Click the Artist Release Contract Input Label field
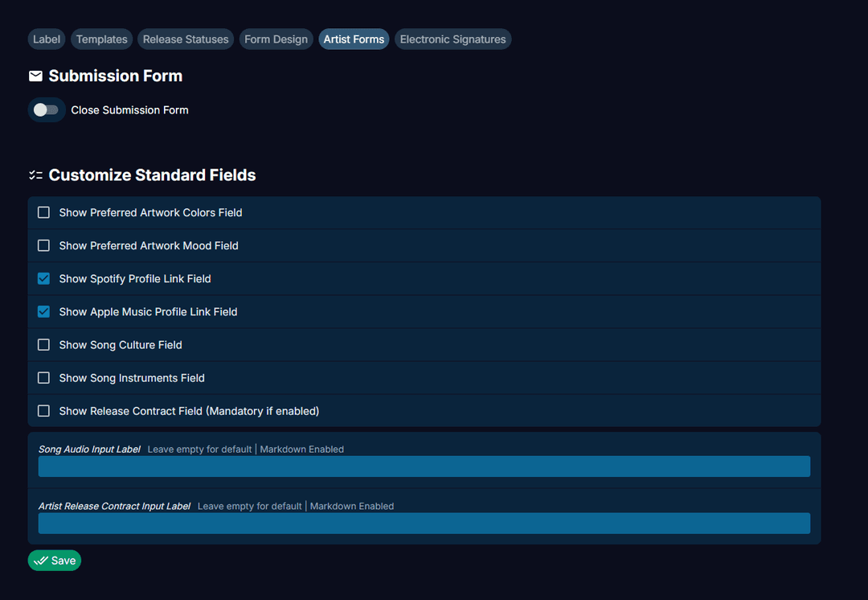Viewport: 868px width, 600px height. [424, 524]
